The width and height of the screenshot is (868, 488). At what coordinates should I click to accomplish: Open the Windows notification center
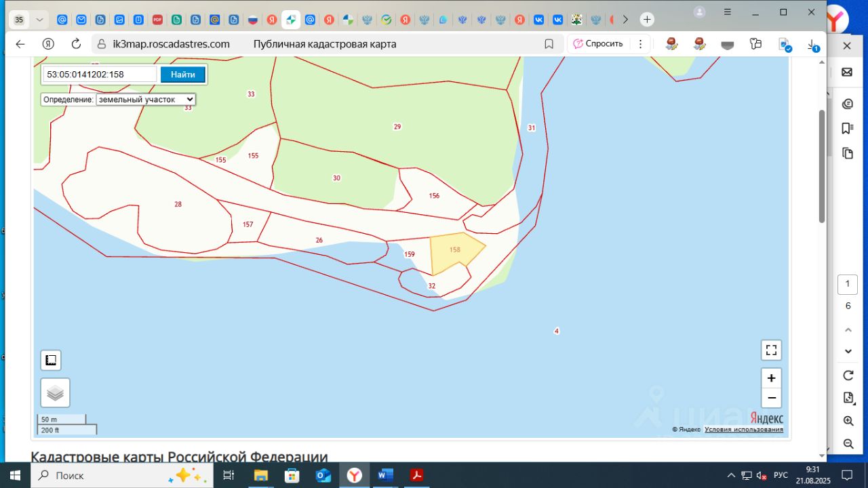846,475
